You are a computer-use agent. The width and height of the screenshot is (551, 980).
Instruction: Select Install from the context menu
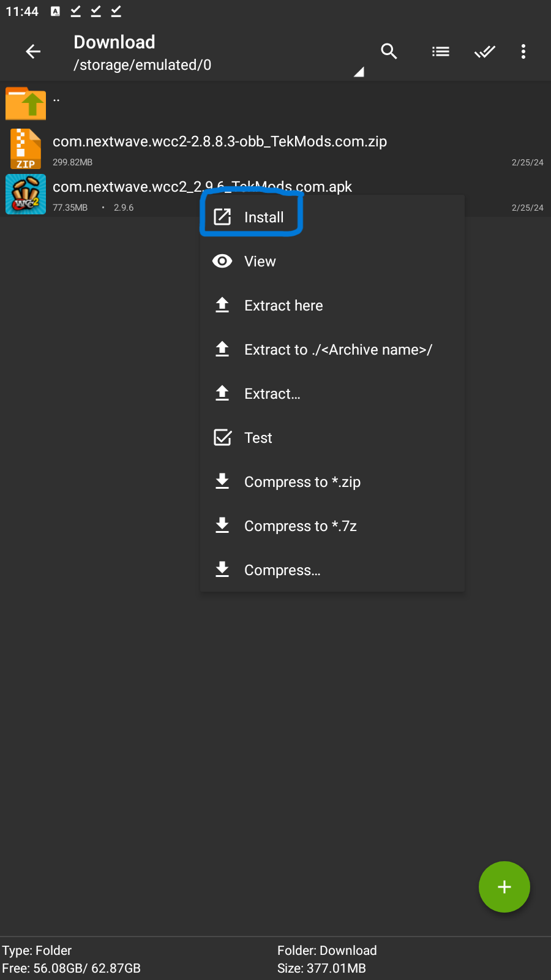point(263,217)
